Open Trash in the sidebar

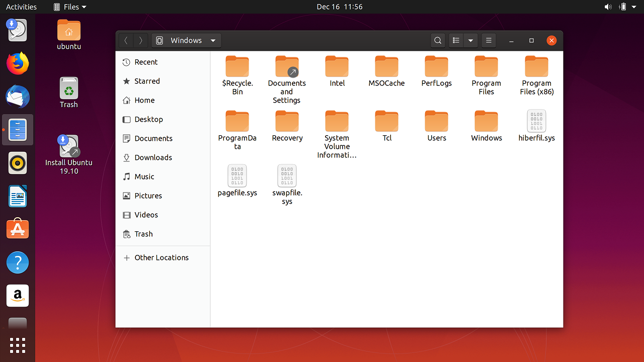click(x=163, y=234)
